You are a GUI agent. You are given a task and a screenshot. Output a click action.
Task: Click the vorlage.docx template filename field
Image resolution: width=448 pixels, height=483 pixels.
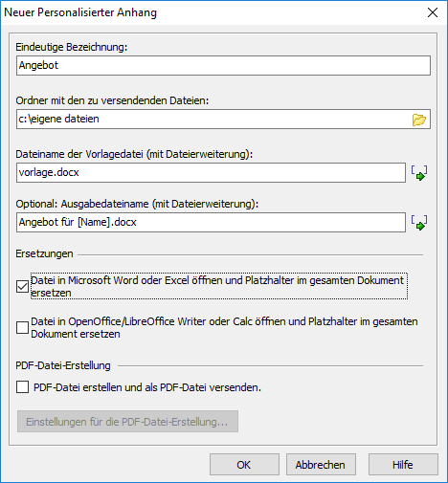click(x=211, y=173)
